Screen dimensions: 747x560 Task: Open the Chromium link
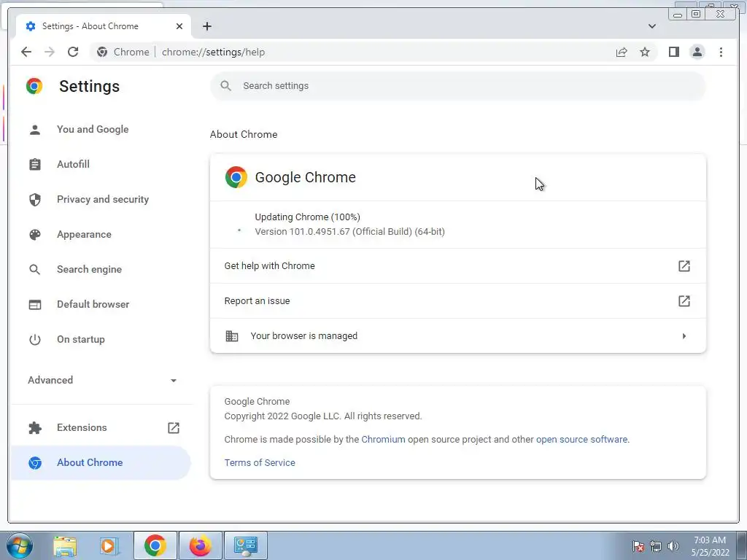(383, 440)
